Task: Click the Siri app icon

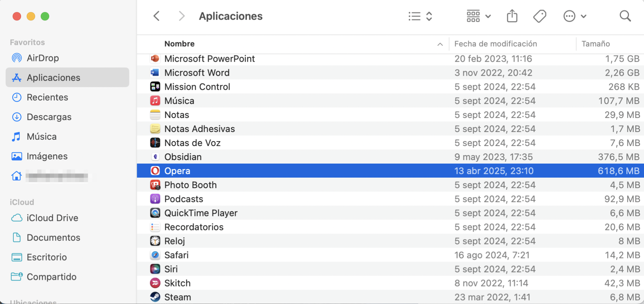Action: click(x=155, y=269)
